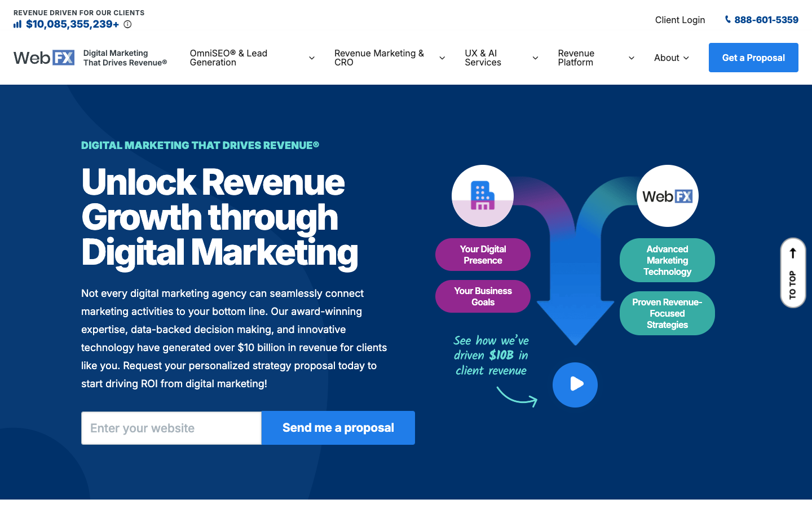812x508 pixels.
Task: Click the building icon circle
Action: click(x=482, y=196)
